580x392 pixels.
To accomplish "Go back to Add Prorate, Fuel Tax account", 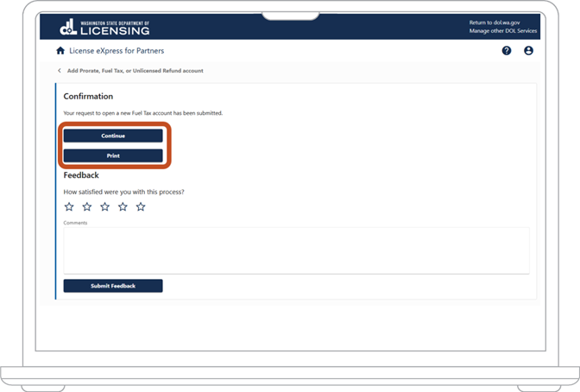I will (135, 70).
